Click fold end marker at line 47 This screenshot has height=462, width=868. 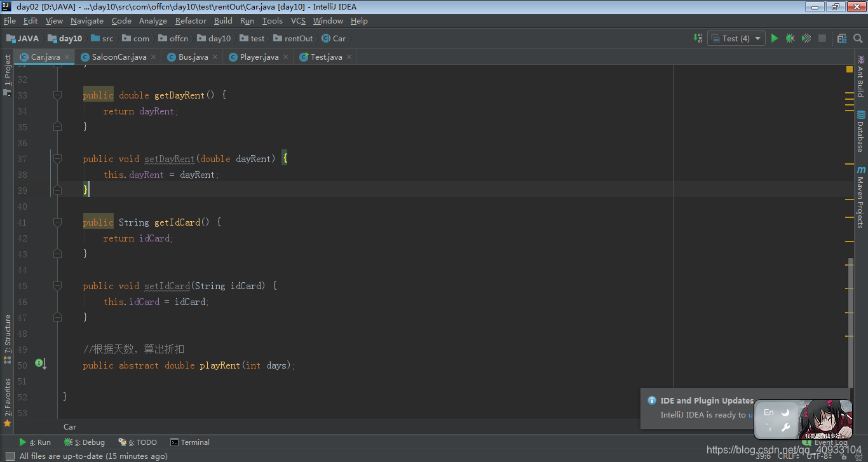click(57, 316)
